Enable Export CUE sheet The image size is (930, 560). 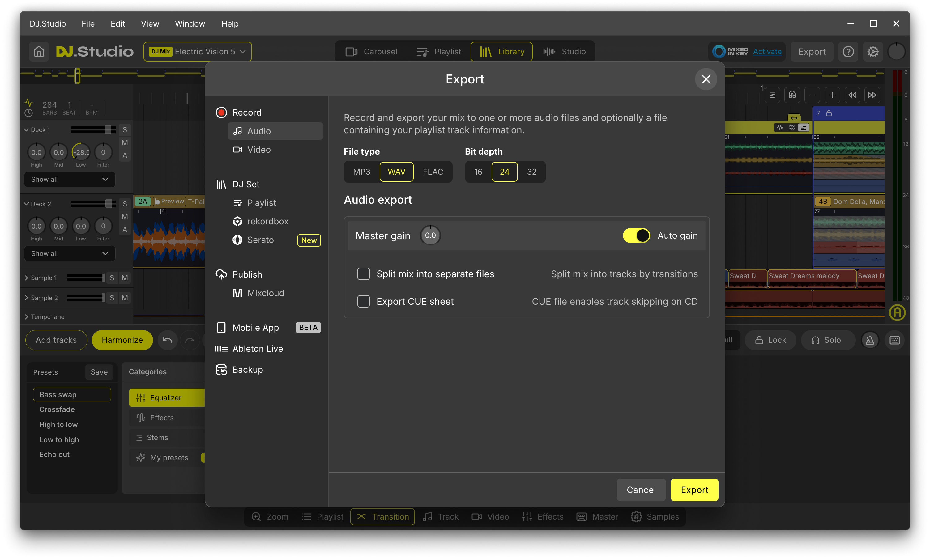coord(364,301)
